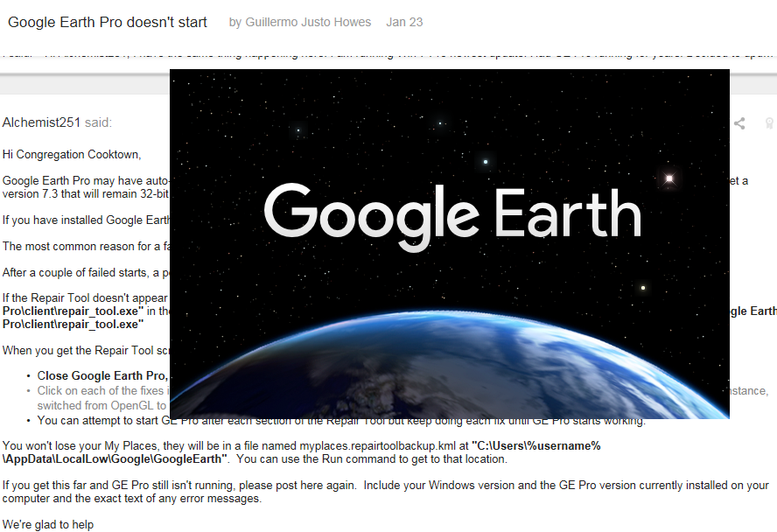Screen dimensions: 777x532
Task: Click 'When you get the Repair Tool' line
Action: [x=86, y=350]
